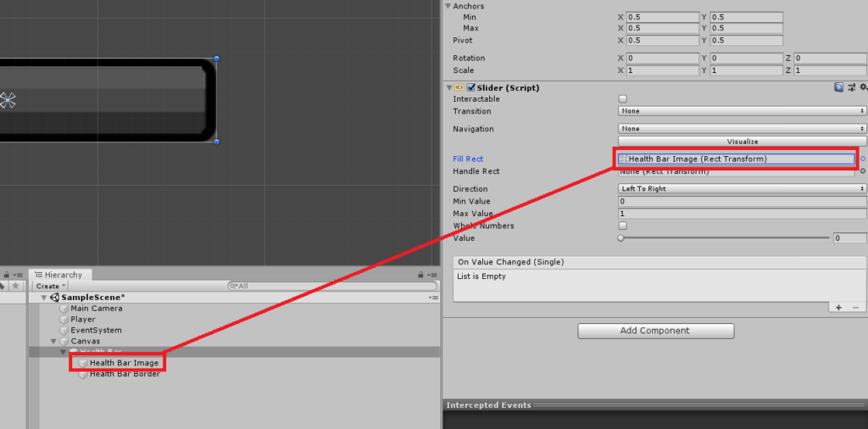Click Fill Rect object picker circle
The width and height of the screenshot is (868, 429).
pyautogui.click(x=863, y=159)
